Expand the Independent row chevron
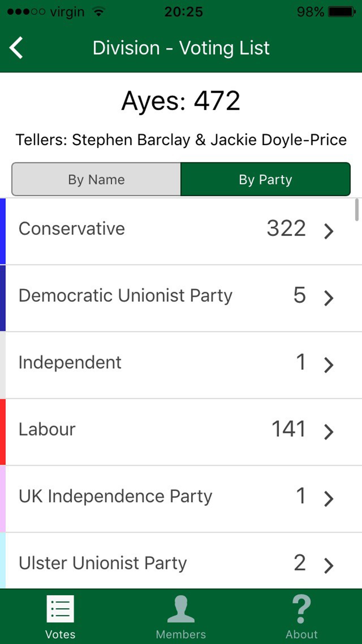The height and width of the screenshot is (644, 362). coord(329,365)
